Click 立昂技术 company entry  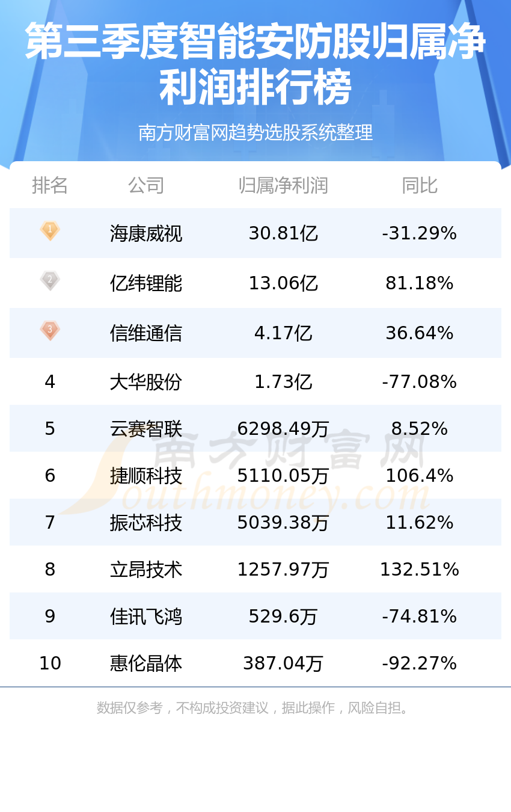tap(146, 569)
